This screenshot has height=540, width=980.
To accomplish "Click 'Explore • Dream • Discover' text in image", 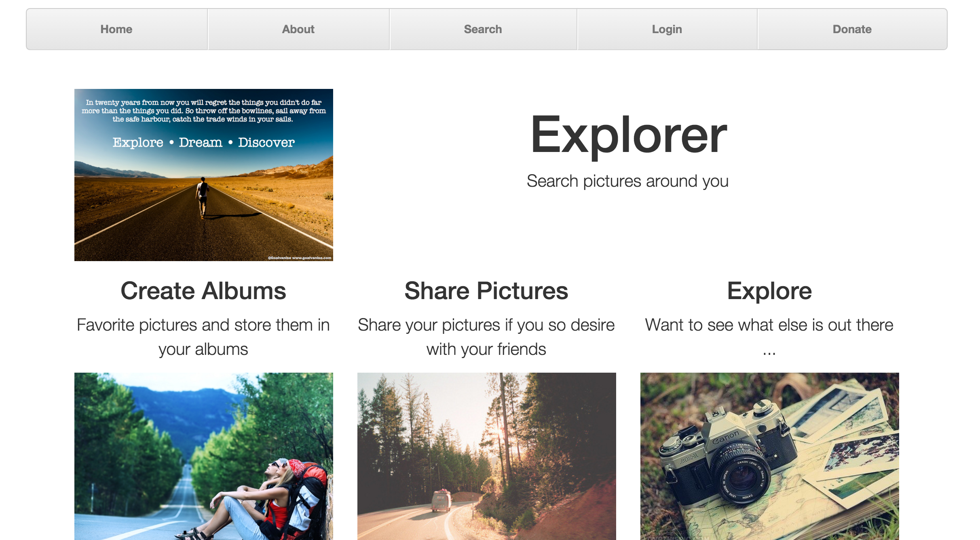I will pyautogui.click(x=203, y=142).
